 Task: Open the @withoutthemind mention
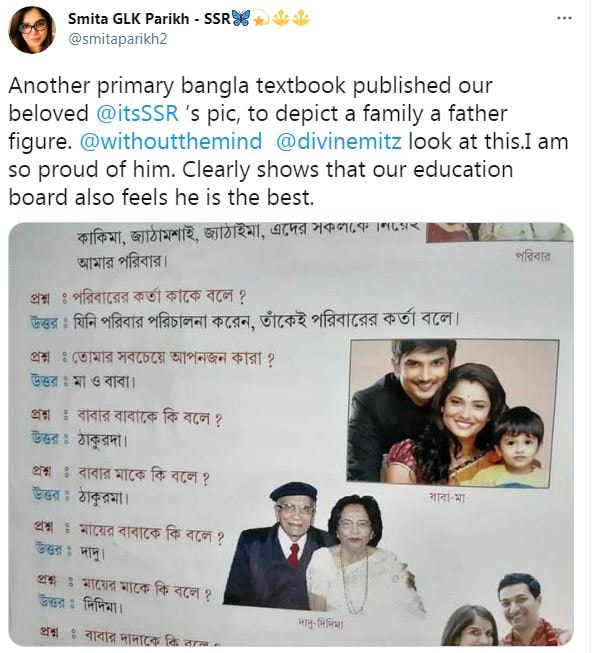click(171, 141)
